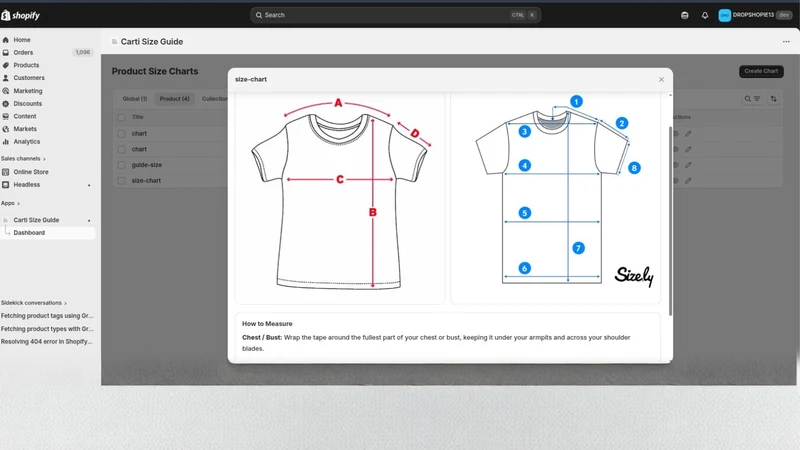This screenshot has width=800, height=450.
Task: Expand Sales channels section
Action: tap(23, 159)
